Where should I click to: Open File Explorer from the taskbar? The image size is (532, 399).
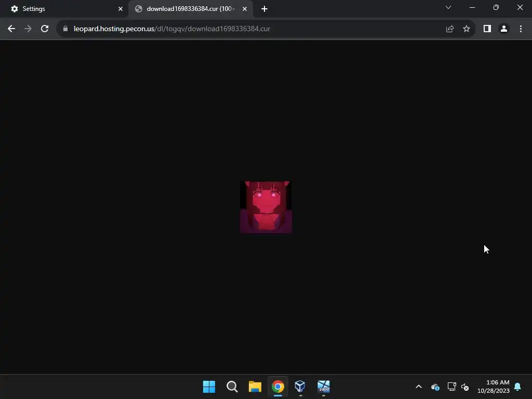coord(255,387)
